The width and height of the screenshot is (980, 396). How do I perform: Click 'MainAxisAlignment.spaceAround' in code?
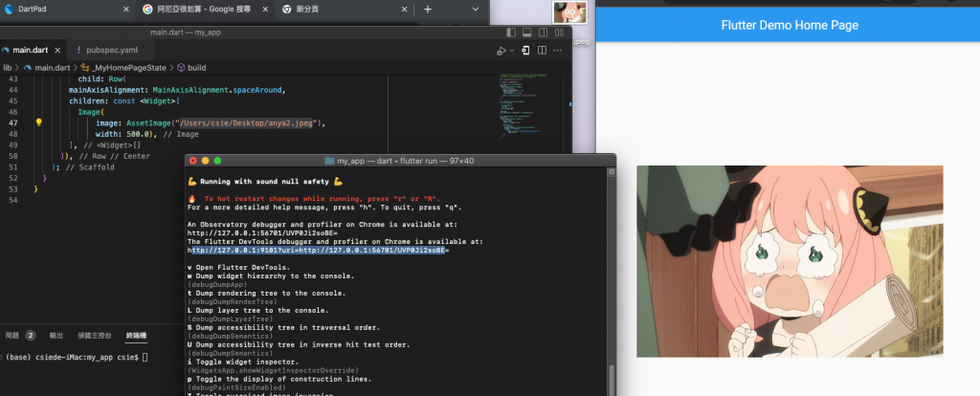coord(217,90)
